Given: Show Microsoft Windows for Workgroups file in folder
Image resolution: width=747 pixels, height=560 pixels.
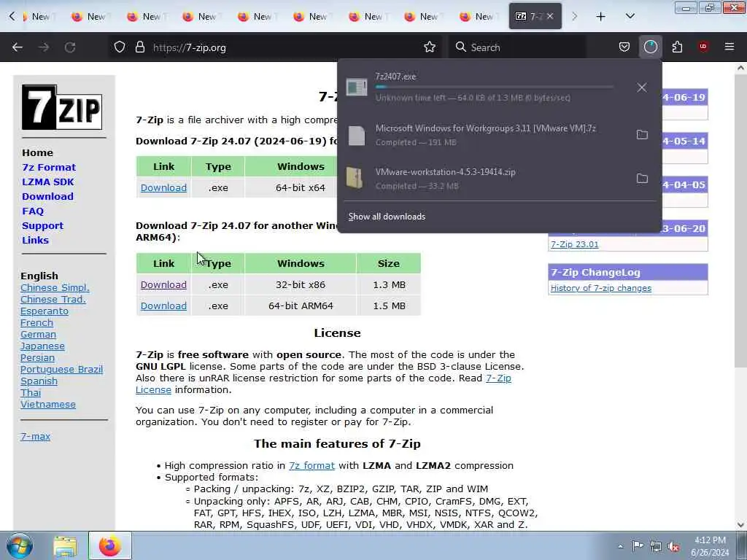Looking at the screenshot, I should pyautogui.click(x=642, y=135).
